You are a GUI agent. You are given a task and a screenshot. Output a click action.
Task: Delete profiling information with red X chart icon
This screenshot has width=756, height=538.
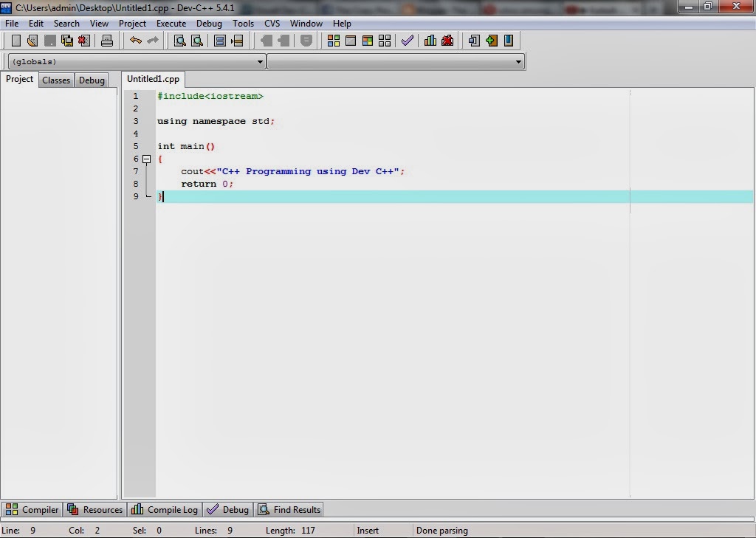pos(447,41)
